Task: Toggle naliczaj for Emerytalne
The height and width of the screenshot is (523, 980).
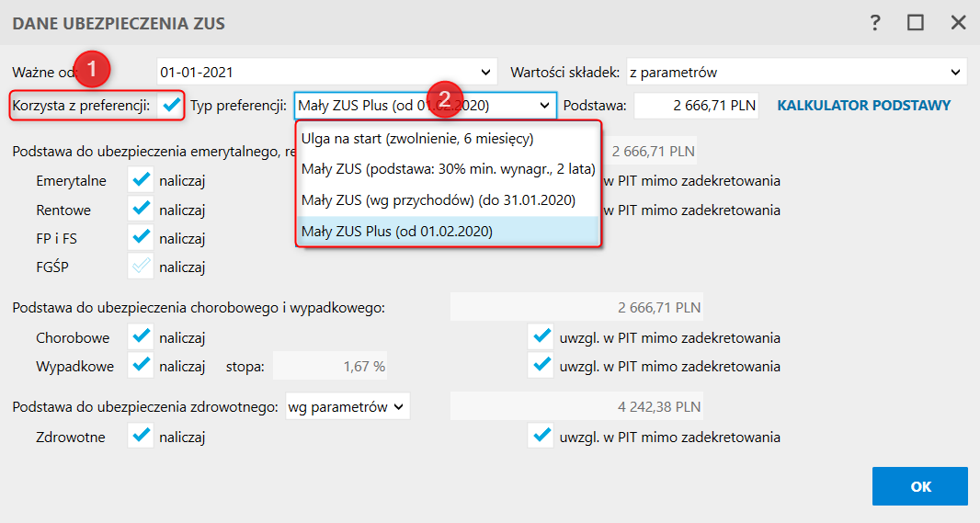Action: pos(142,180)
